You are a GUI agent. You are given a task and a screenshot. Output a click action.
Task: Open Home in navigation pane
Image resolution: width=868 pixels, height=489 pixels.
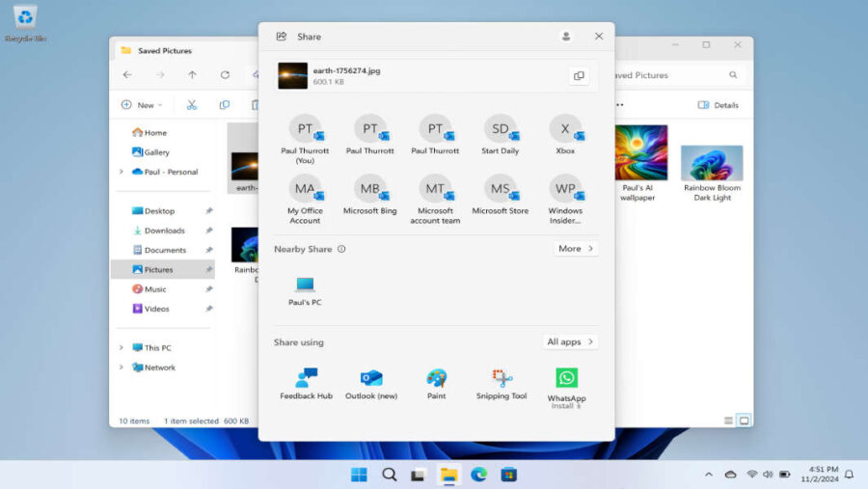149,133
